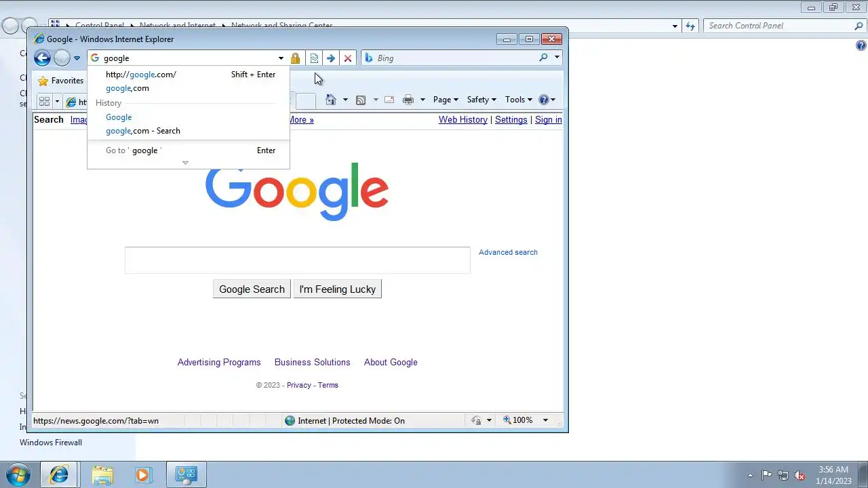
Task: Show Quick Tabs thumbnail view
Action: click(44, 102)
